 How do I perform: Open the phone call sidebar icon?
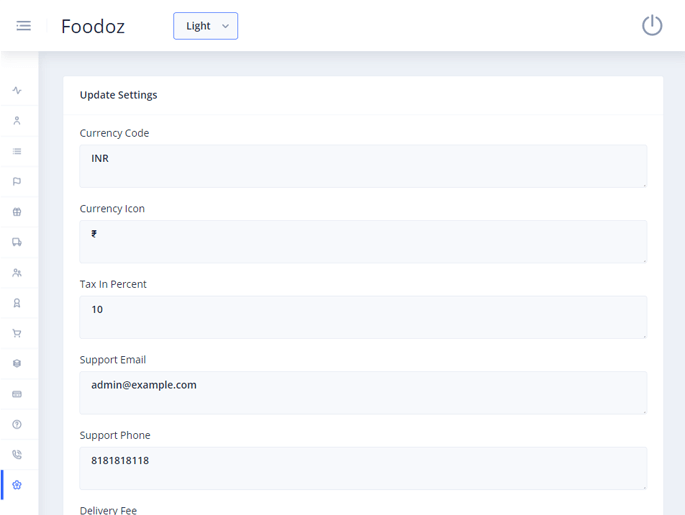(17, 455)
